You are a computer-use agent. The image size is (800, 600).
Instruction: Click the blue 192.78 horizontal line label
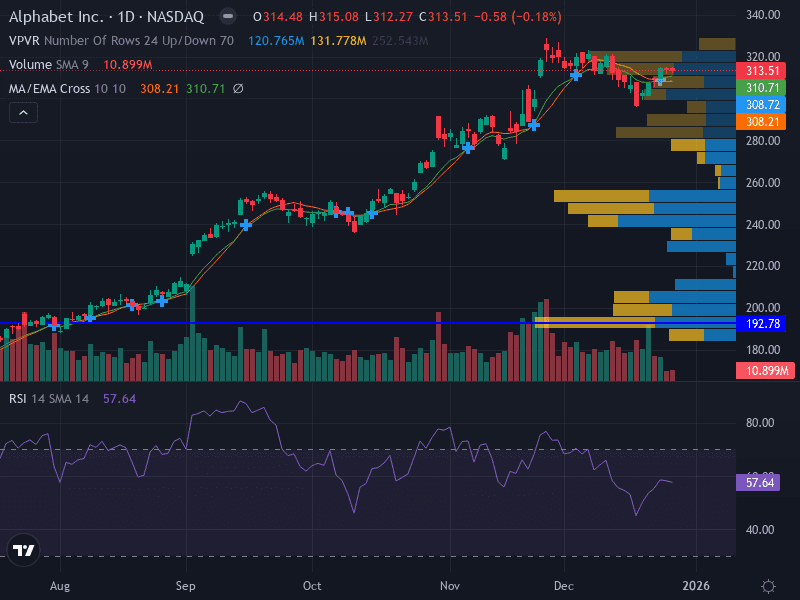click(761, 323)
